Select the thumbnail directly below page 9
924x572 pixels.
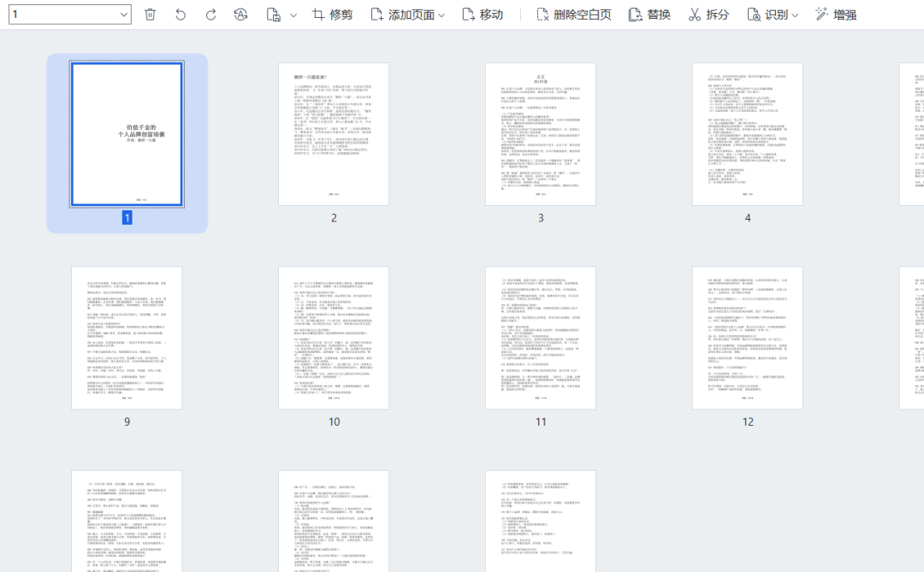[x=127, y=522]
